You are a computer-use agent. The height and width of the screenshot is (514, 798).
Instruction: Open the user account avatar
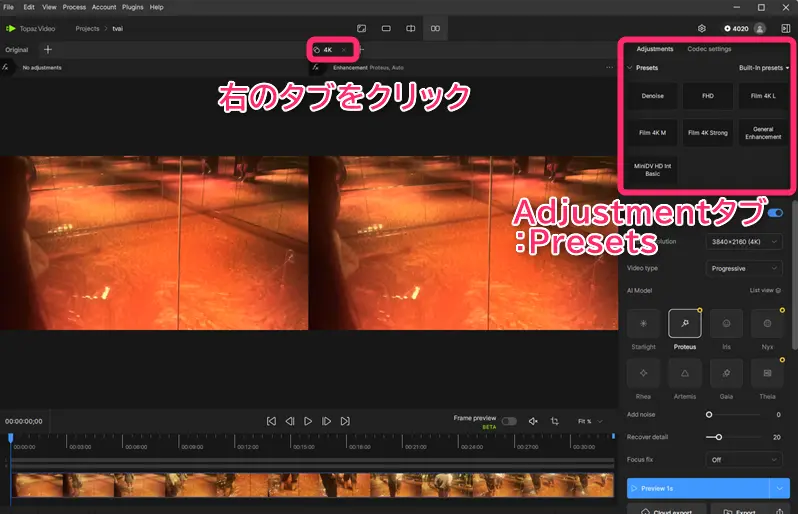coord(760,28)
